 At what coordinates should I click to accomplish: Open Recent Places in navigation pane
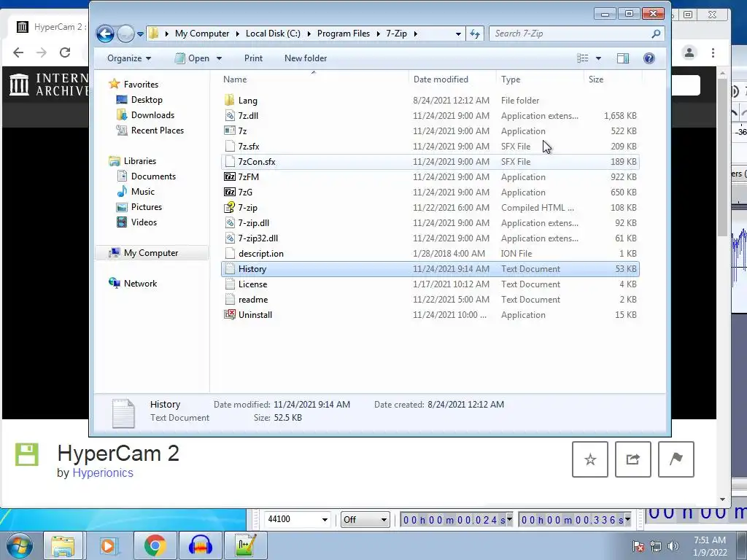click(158, 130)
